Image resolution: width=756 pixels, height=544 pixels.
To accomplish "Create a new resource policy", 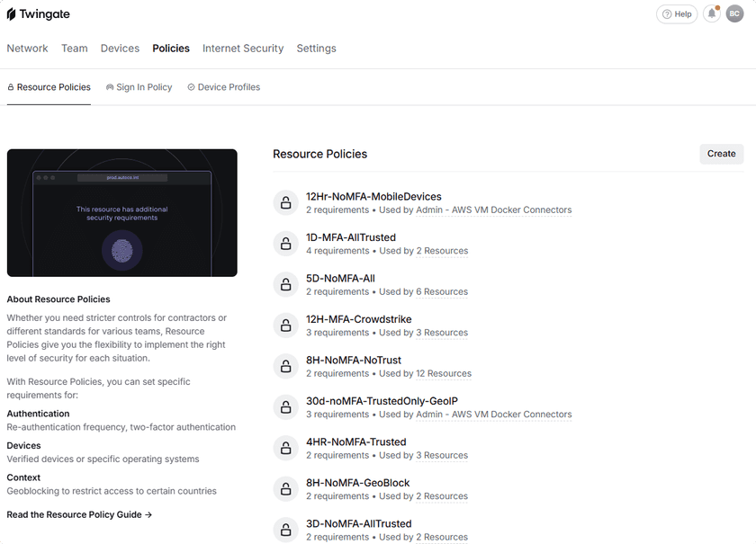I will click(x=721, y=154).
